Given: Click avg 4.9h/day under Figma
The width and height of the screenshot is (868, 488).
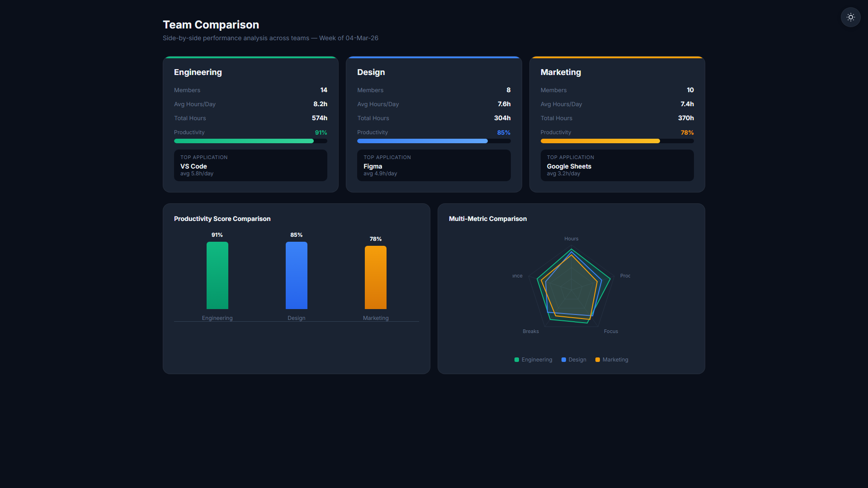Looking at the screenshot, I should (380, 174).
